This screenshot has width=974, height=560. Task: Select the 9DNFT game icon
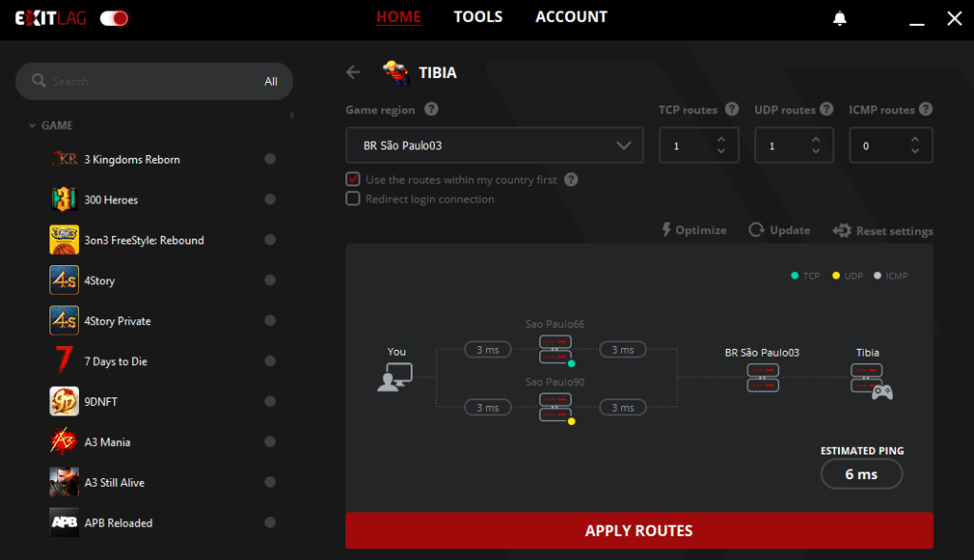coord(64,401)
